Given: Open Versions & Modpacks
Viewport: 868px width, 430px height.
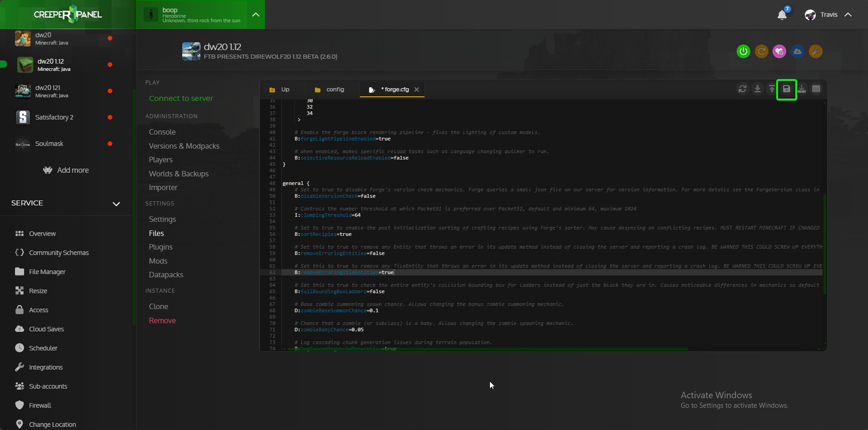Looking at the screenshot, I should 184,146.
